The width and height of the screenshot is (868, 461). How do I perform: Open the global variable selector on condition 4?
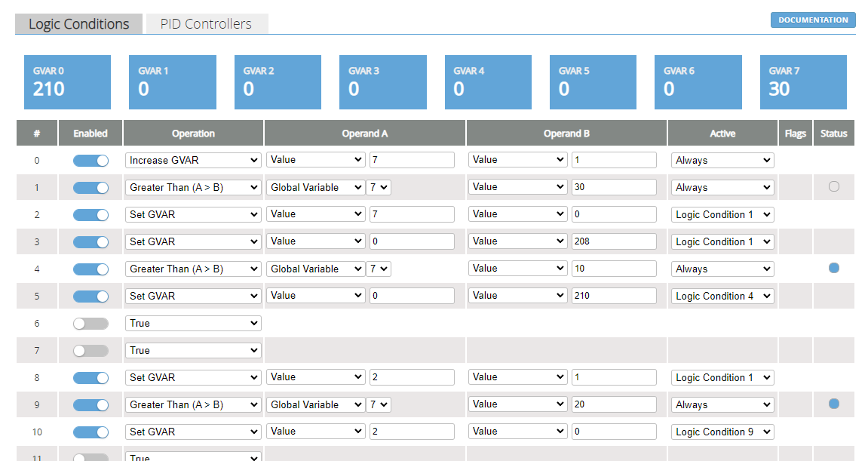pos(379,269)
